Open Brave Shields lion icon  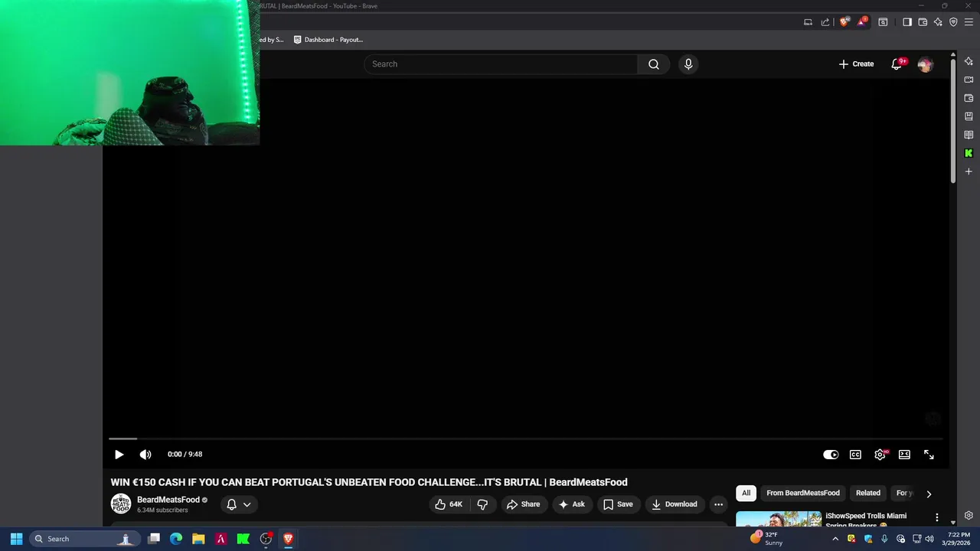click(844, 22)
